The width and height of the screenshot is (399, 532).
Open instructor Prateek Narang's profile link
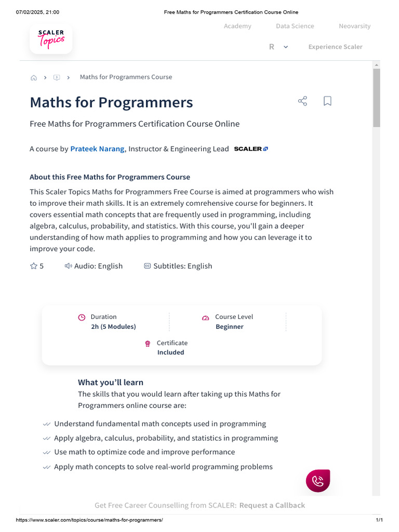point(97,149)
